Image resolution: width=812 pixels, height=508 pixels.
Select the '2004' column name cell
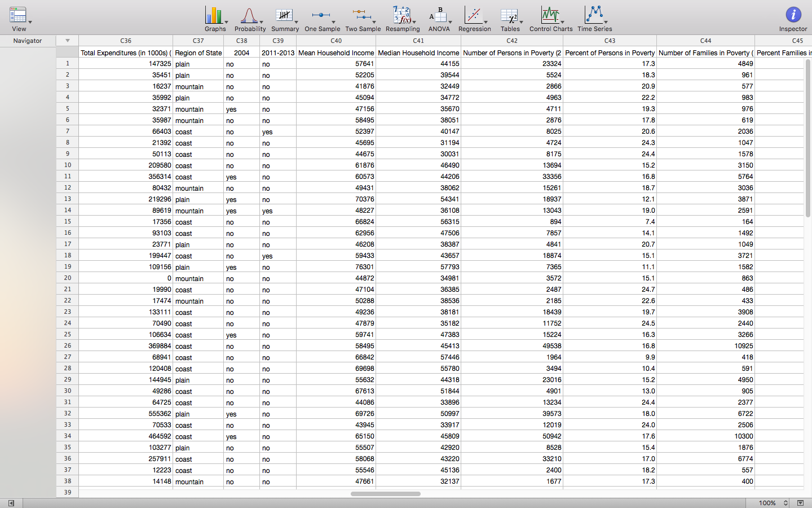point(242,52)
